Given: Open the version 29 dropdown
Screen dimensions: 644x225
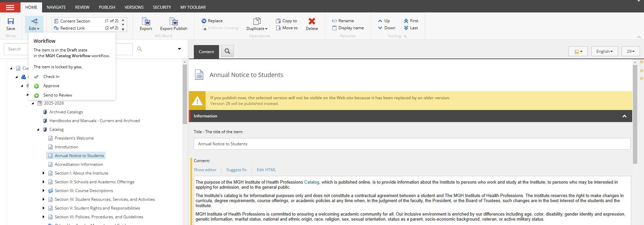Looking at the screenshot, I should pyautogui.click(x=631, y=51).
